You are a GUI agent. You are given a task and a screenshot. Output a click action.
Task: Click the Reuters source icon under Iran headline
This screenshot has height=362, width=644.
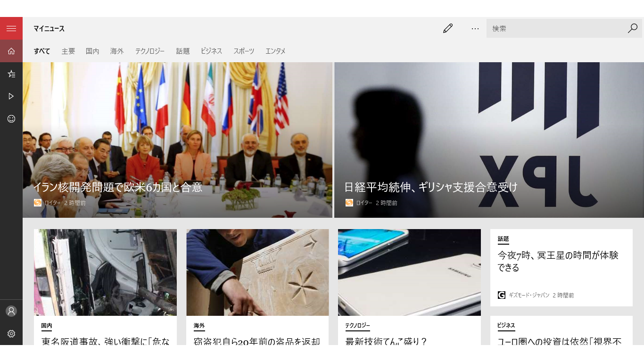(38, 203)
